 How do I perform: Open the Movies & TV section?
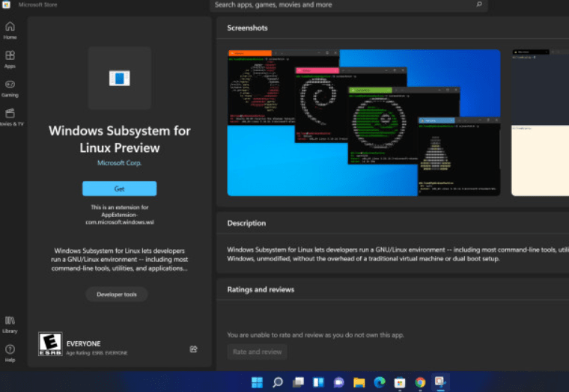coord(10,117)
